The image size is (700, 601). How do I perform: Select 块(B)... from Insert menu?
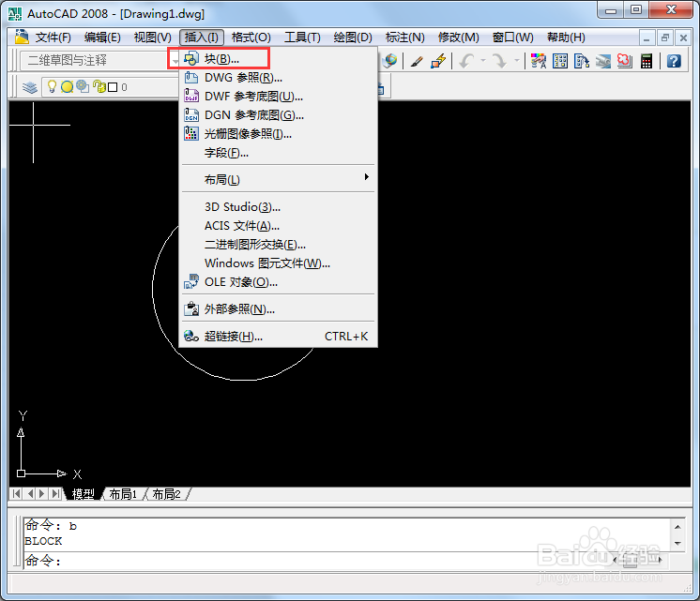click(x=278, y=59)
